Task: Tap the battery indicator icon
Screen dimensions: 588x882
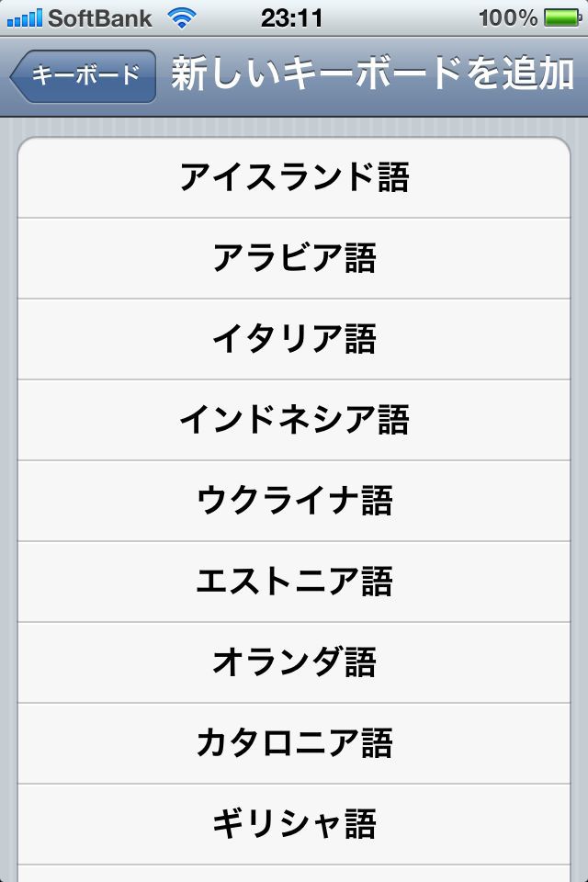Action: [x=562, y=18]
